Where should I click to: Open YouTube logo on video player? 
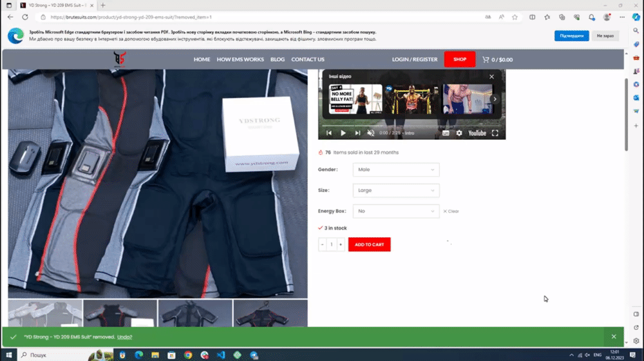[x=477, y=133]
